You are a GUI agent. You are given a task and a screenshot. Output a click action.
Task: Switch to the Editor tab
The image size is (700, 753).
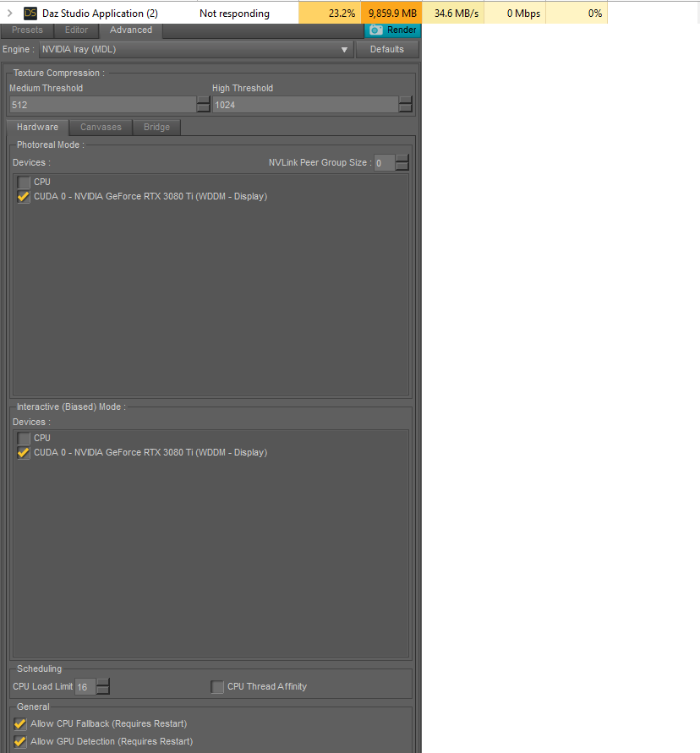(76, 30)
